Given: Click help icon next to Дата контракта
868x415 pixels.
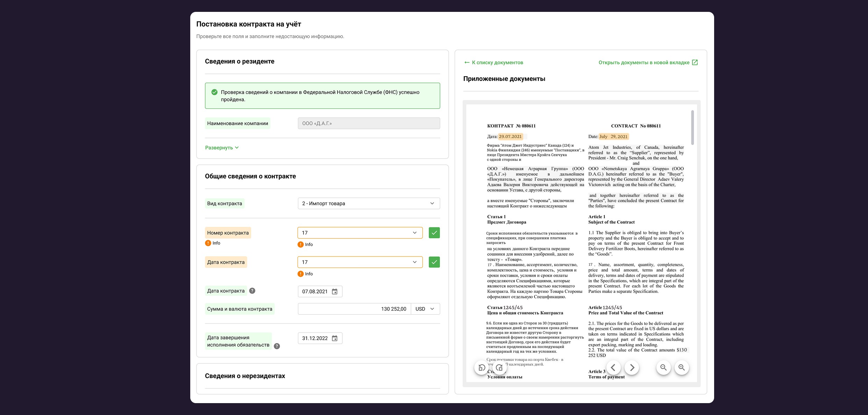Looking at the screenshot, I should (252, 291).
